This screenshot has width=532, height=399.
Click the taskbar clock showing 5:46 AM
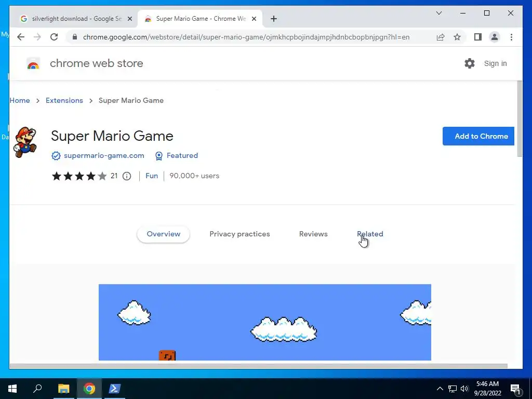tap(487, 389)
